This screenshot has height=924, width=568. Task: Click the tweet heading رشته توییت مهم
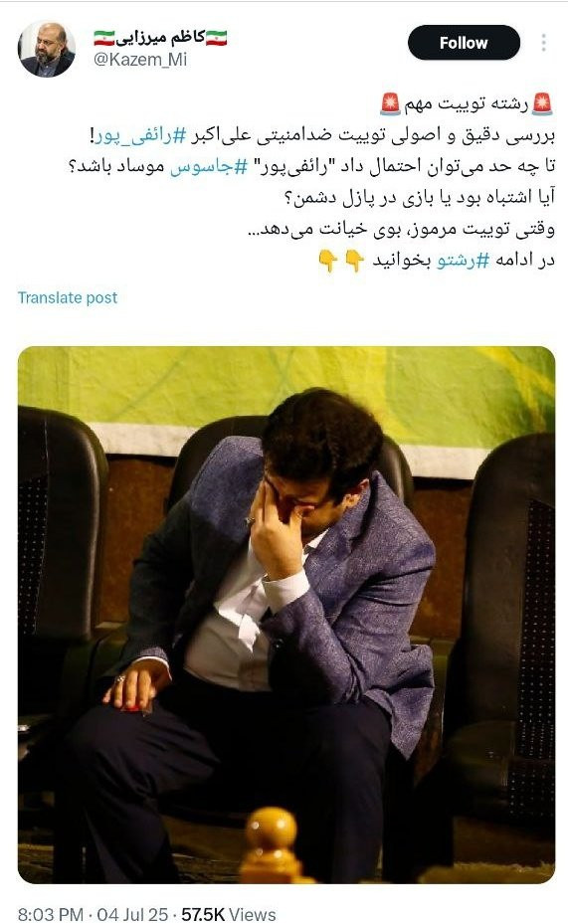467,103
